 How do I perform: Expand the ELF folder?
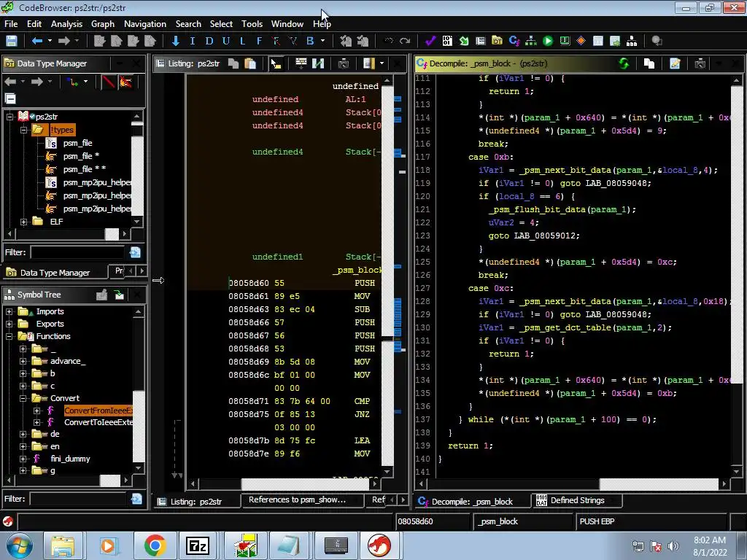click(x=23, y=222)
